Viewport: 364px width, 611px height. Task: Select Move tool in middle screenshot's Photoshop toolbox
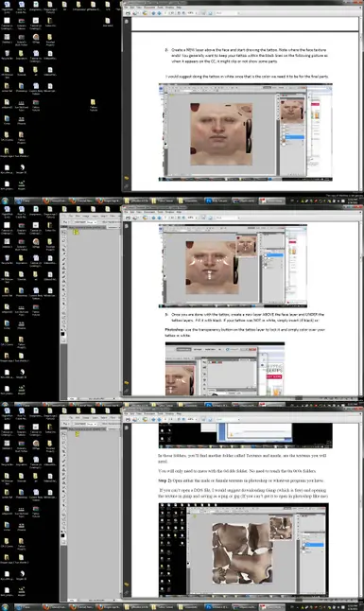64,232
